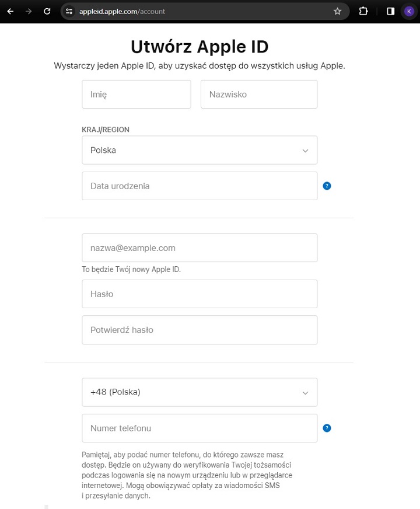Viewport: 420px width, 509px height.
Task: Select the Numer telefonu input field
Action: (199, 428)
